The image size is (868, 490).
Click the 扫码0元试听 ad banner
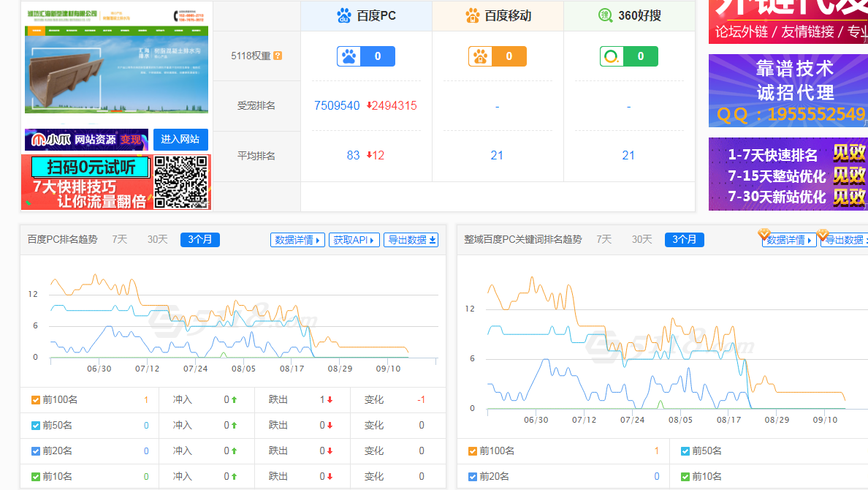tap(116, 182)
